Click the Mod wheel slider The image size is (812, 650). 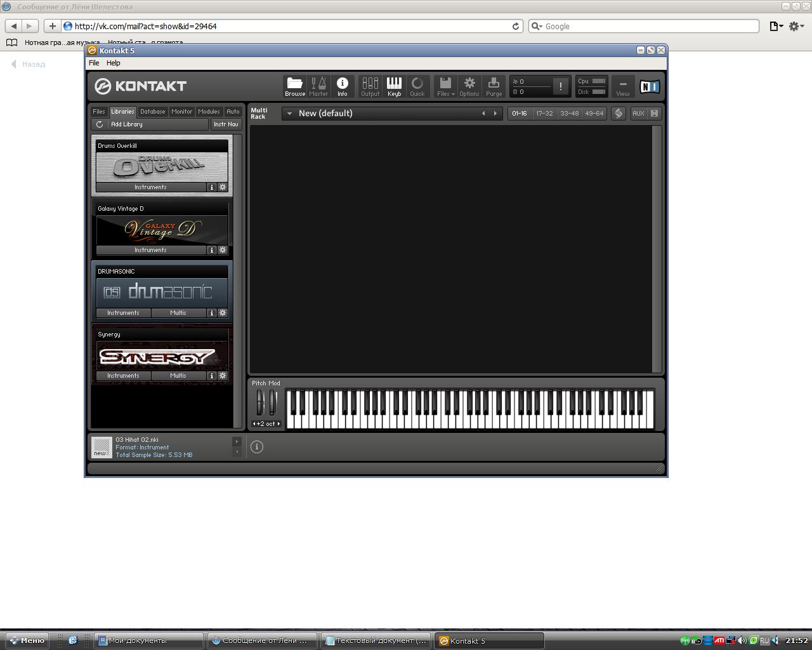coord(273,402)
